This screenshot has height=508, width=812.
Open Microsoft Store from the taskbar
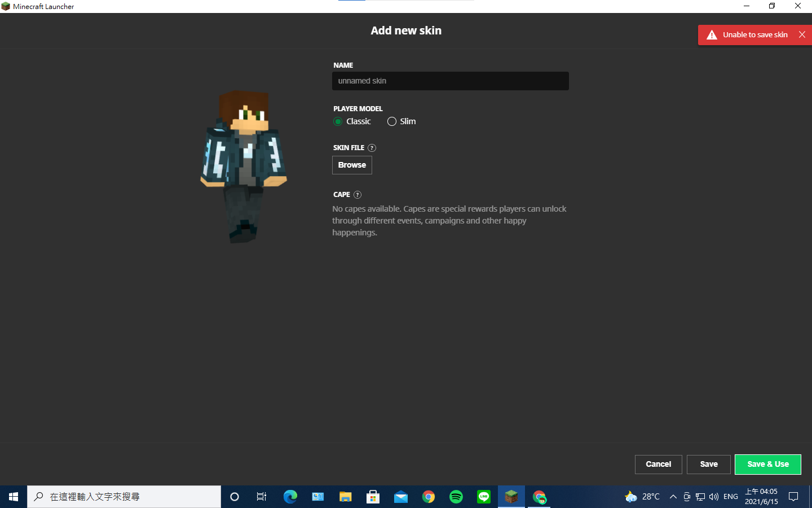[x=373, y=497]
